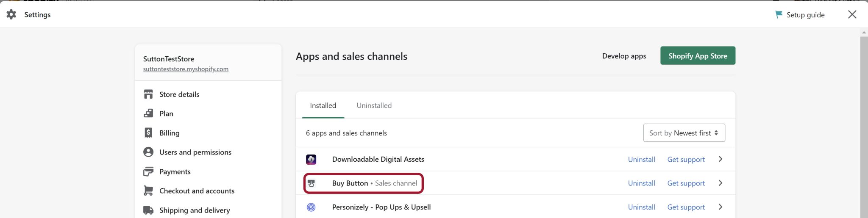Screen dimensions: 868x218
Task: Click the Shopify App Store button
Action: point(698,56)
